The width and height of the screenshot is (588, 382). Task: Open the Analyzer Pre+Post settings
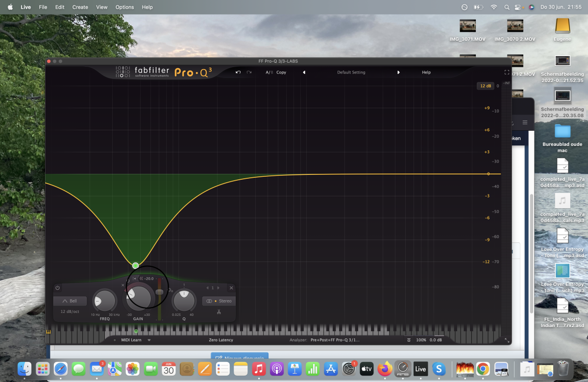pos(335,340)
